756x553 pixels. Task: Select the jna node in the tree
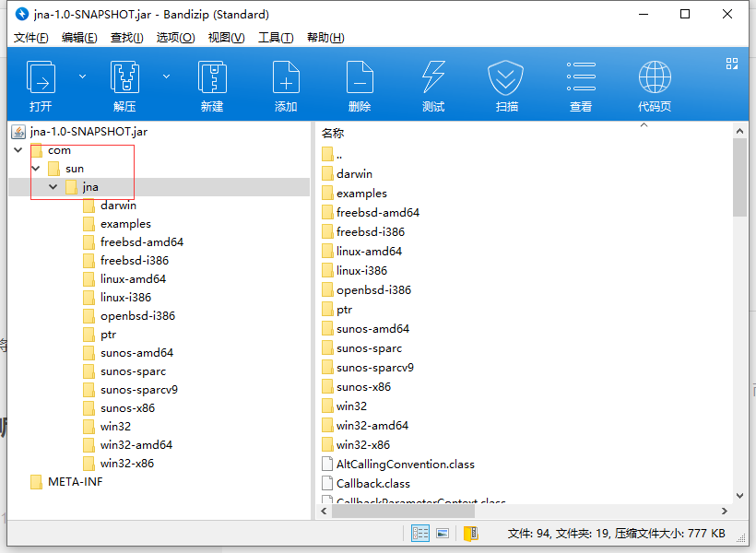(90, 186)
